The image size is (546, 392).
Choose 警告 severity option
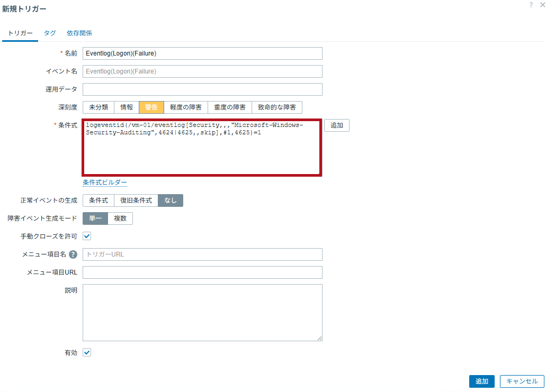click(x=151, y=107)
